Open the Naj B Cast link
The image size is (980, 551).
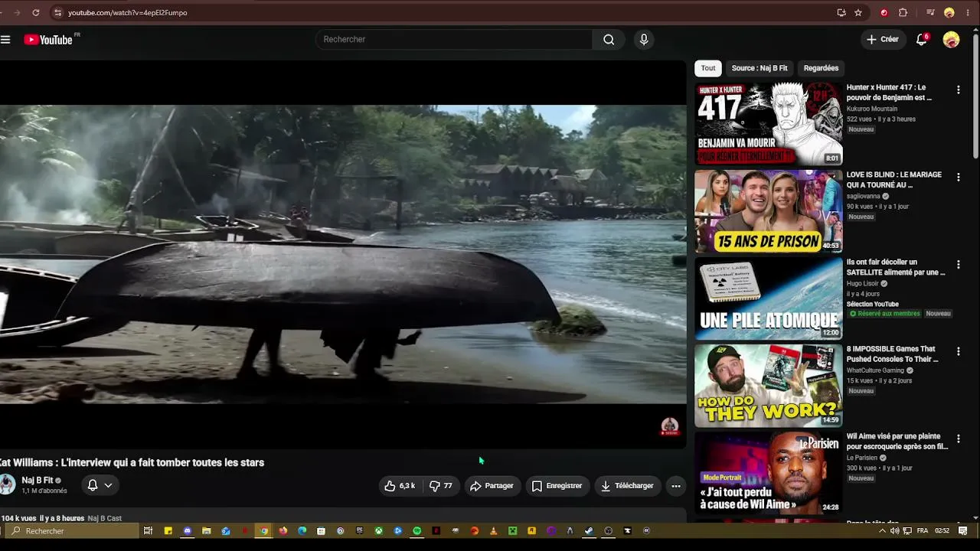pos(105,518)
